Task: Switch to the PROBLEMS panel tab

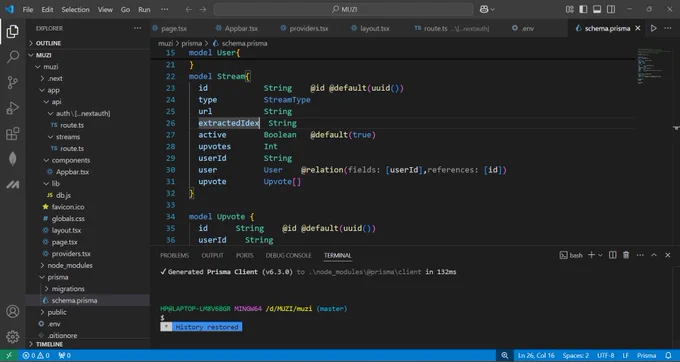Action: pyautogui.click(x=174, y=255)
